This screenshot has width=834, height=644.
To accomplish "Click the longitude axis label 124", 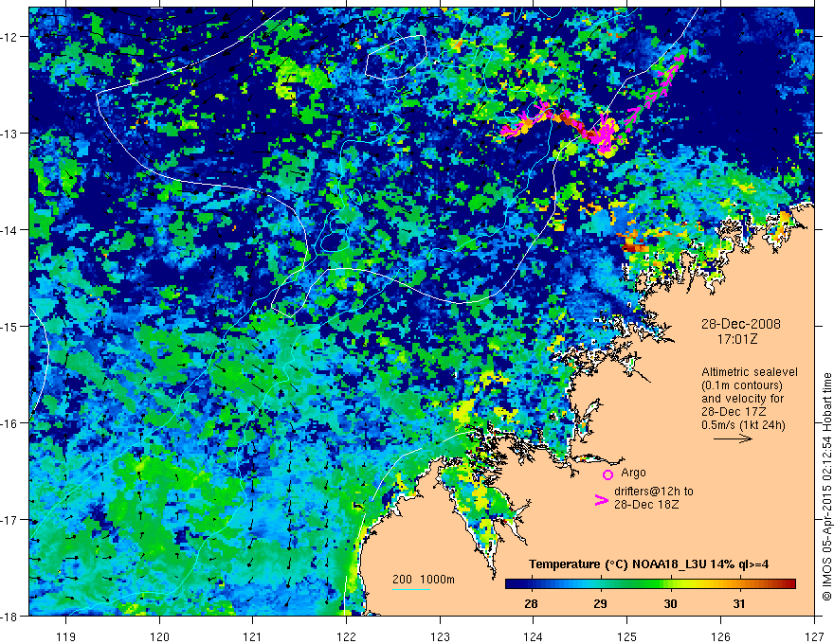I will pyautogui.click(x=534, y=636).
